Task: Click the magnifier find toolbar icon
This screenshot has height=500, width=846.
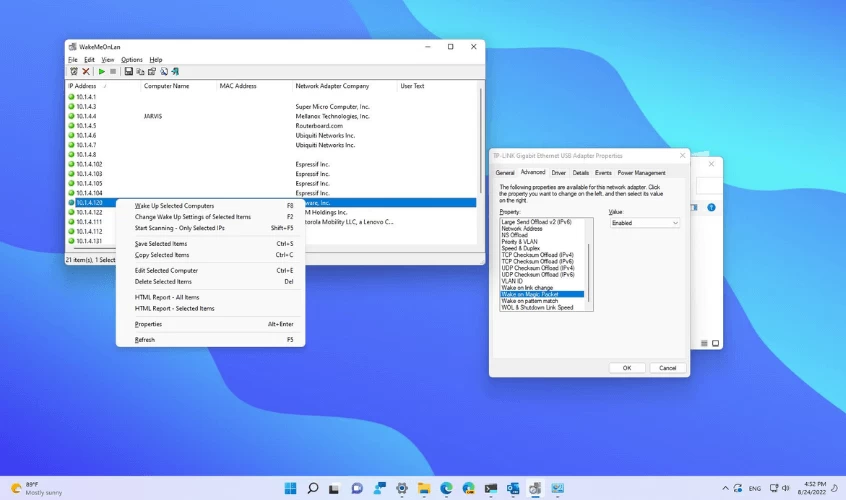Action: pyautogui.click(x=163, y=71)
